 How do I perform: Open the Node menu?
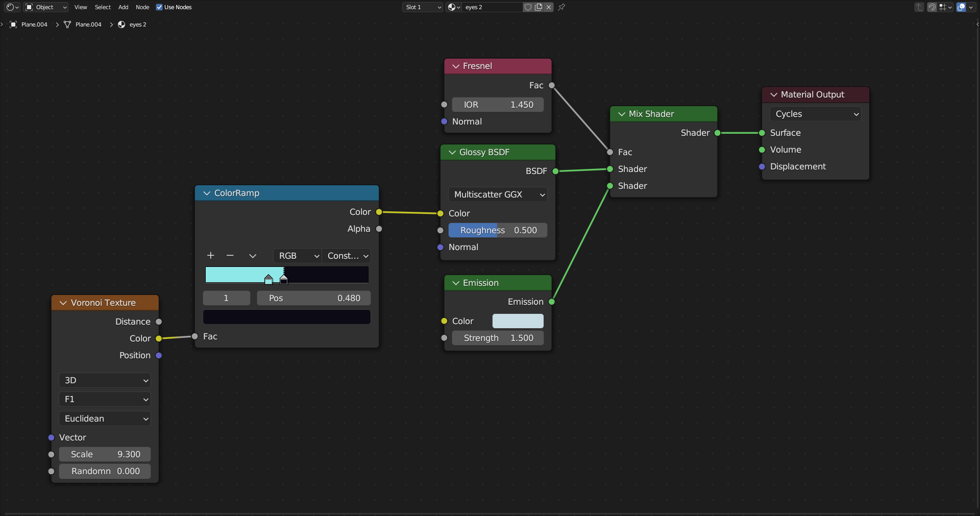142,7
